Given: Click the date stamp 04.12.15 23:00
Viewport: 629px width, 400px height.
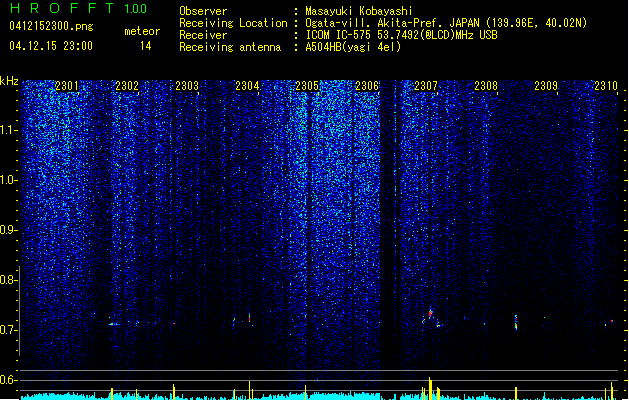Looking at the screenshot, I should point(51,46).
